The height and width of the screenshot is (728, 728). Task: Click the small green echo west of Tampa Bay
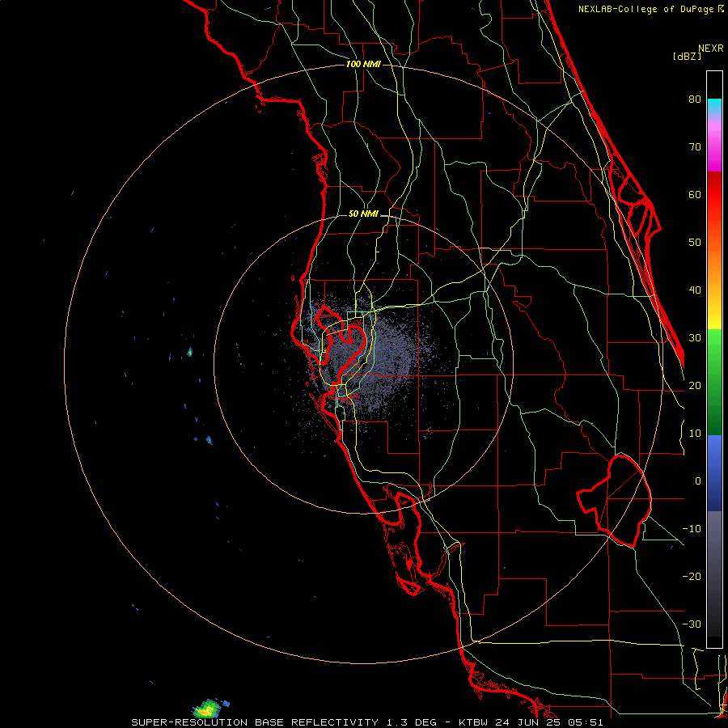[x=189, y=352]
